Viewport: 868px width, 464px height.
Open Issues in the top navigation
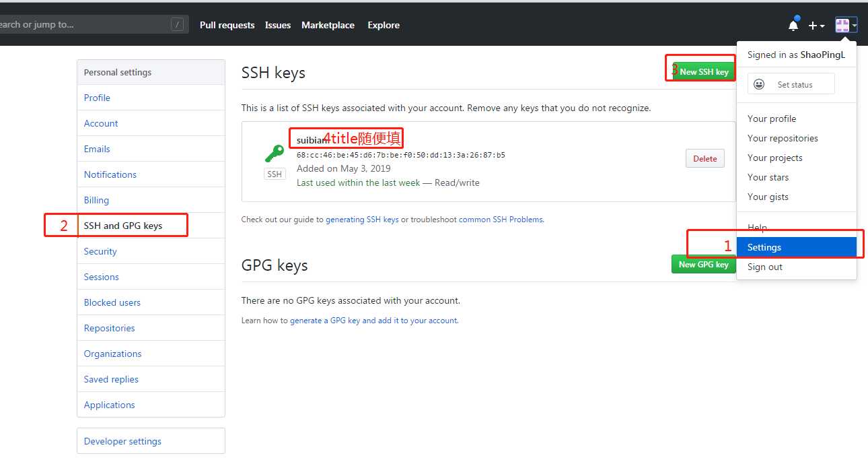(278, 25)
